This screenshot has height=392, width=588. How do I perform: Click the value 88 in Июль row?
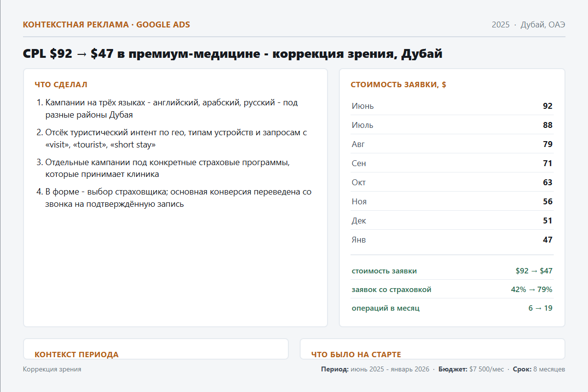pyautogui.click(x=547, y=125)
